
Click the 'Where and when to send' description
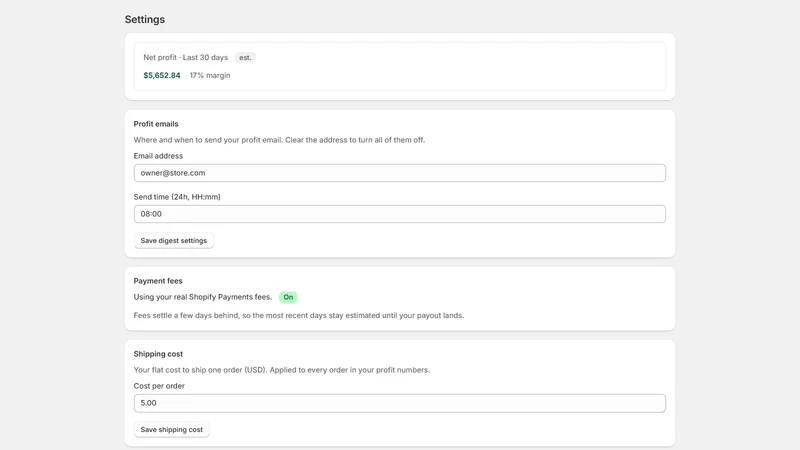279,140
